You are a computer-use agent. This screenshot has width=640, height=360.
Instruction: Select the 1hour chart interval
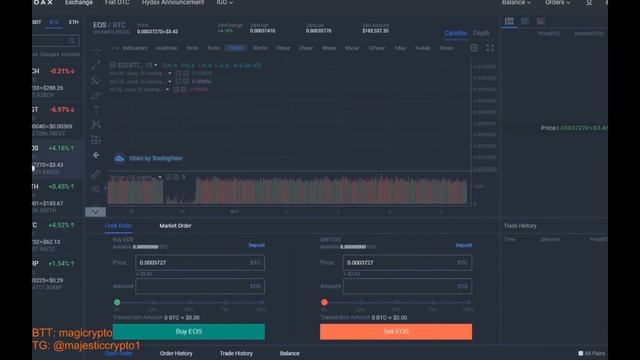click(283, 48)
